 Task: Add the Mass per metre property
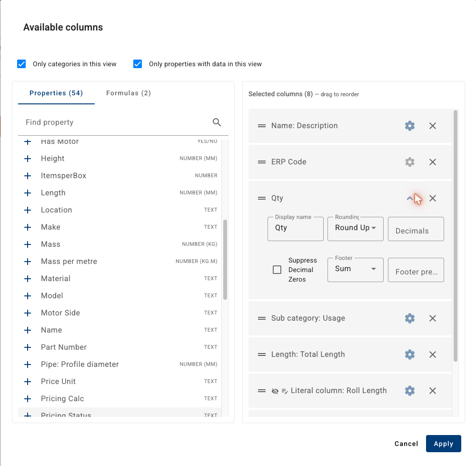[28, 262]
